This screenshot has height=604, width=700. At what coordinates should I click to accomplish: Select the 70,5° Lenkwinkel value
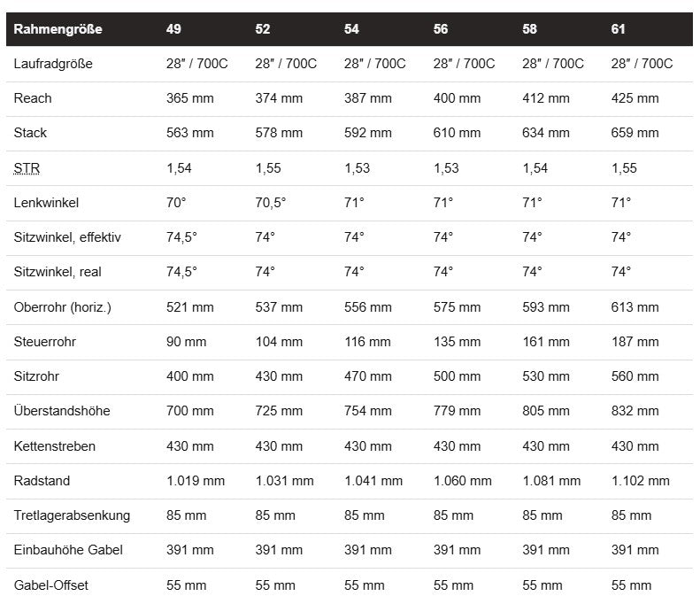(x=270, y=203)
